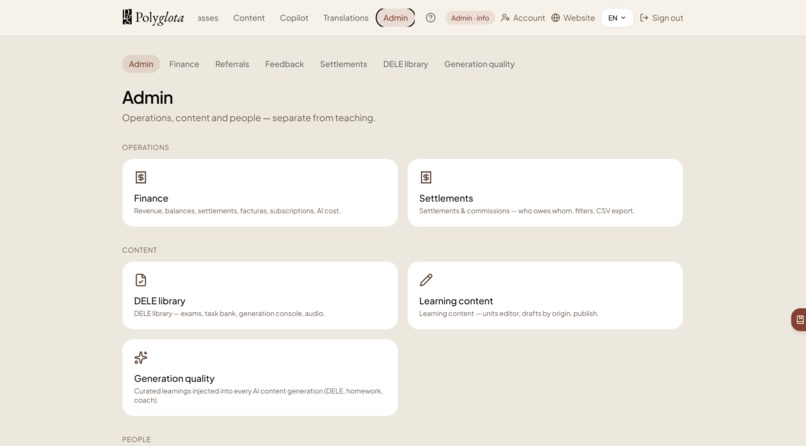Click the Learning content pencil icon
The height and width of the screenshot is (446, 806).
pos(426,280)
